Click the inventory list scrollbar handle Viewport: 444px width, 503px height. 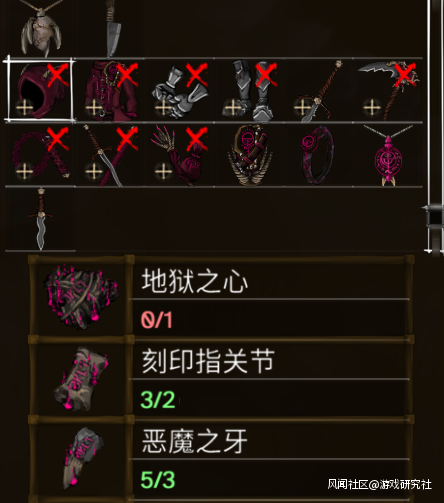point(434,217)
